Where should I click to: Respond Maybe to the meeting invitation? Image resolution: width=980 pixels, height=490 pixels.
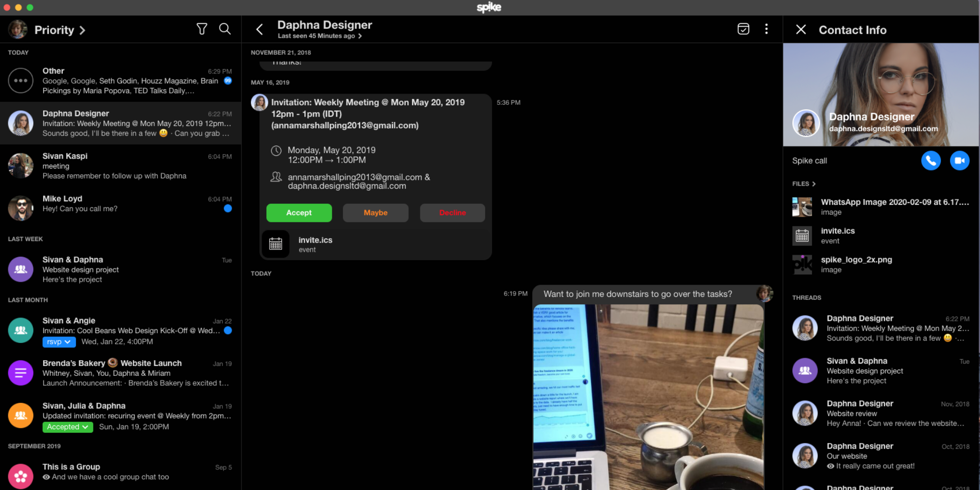(x=375, y=213)
